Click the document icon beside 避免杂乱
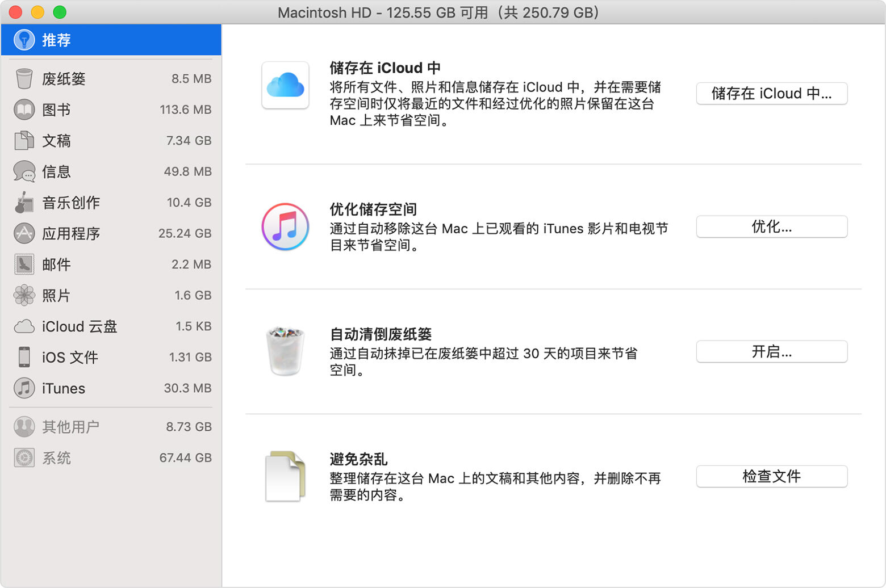This screenshot has width=886, height=588. point(285,476)
